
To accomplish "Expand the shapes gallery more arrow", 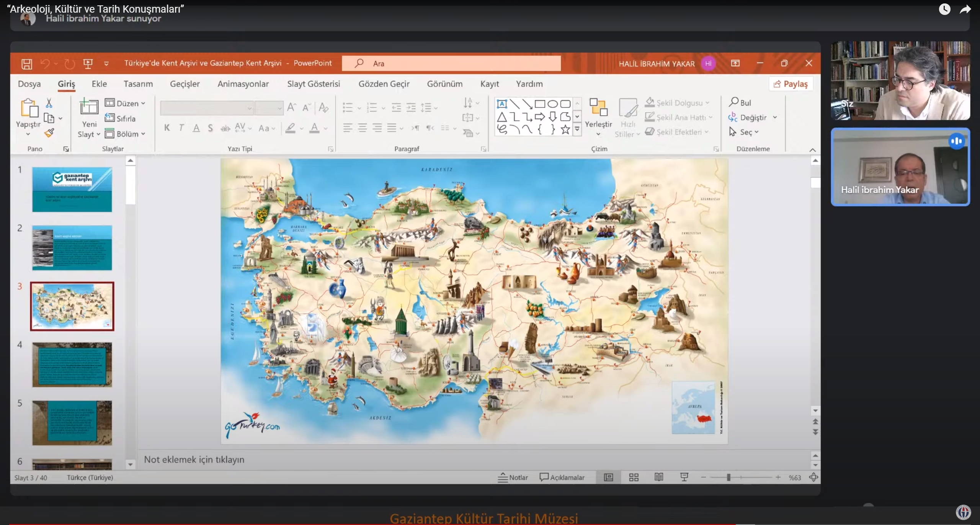I will (x=577, y=130).
